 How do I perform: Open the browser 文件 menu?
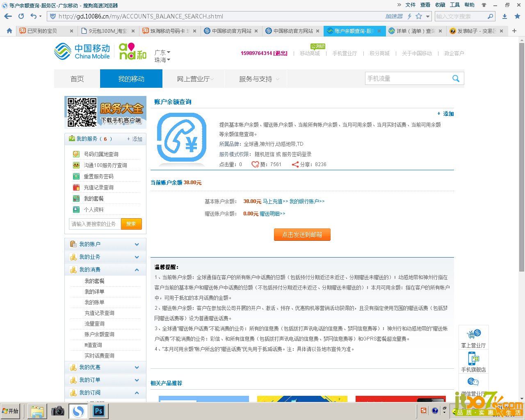(x=411, y=5)
